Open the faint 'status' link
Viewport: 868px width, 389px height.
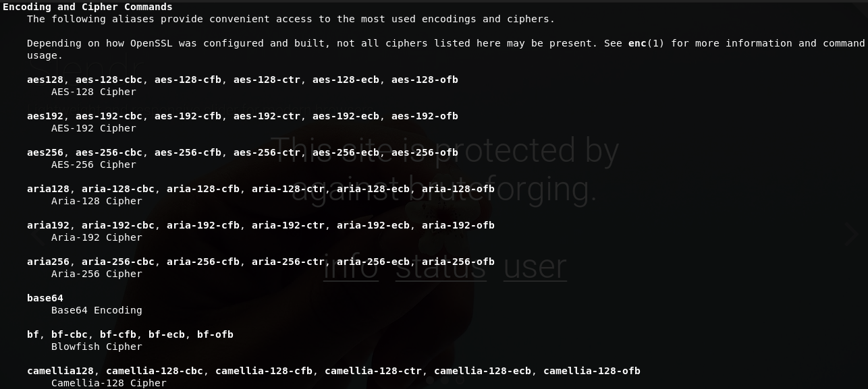[x=440, y=267]
